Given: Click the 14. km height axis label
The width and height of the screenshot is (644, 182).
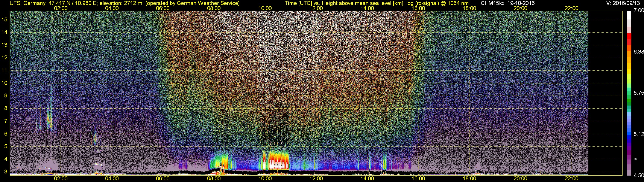Looking at the screenshot, I should point(5,32).
